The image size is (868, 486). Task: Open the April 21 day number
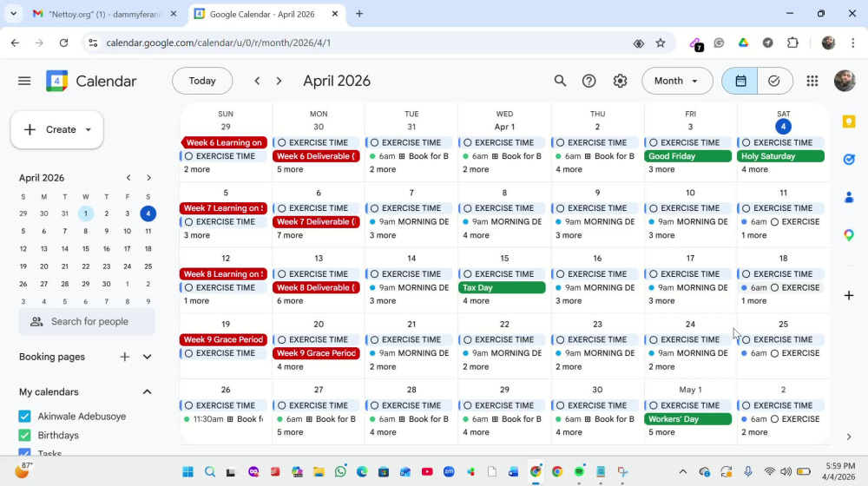(411, 325)
